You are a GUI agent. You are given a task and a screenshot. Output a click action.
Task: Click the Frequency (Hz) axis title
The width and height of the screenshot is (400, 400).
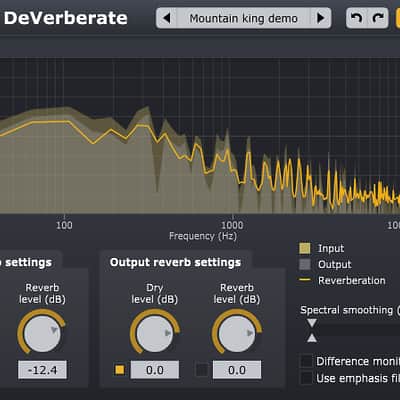[203, 236]
